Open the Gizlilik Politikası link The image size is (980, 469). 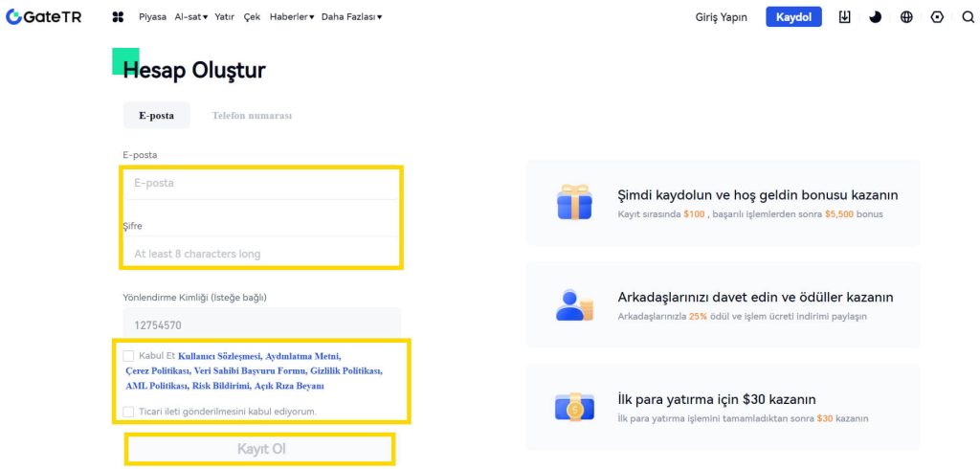(x=346, y=371)
